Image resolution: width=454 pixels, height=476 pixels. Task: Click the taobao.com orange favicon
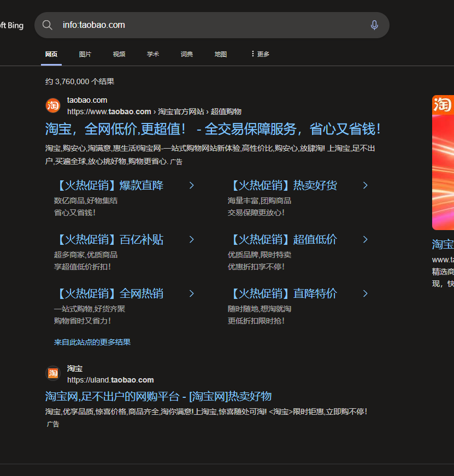click(53, 105)
